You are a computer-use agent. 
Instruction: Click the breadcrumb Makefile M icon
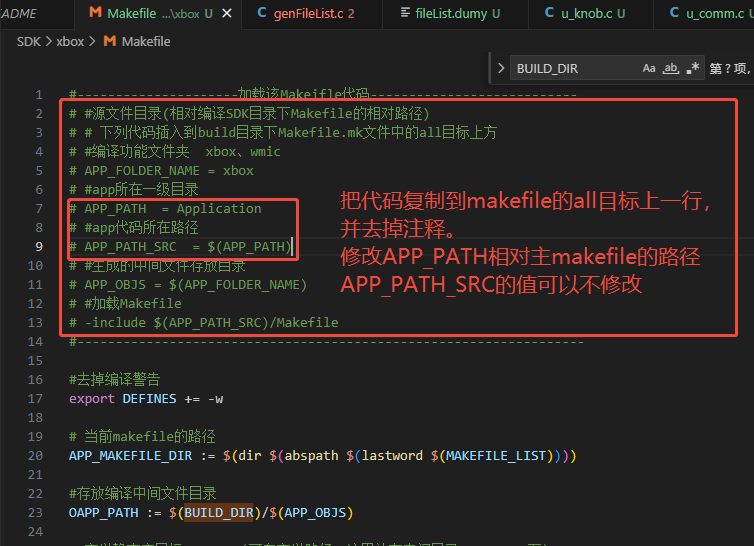pyautogui.click(x=110, y=41)
